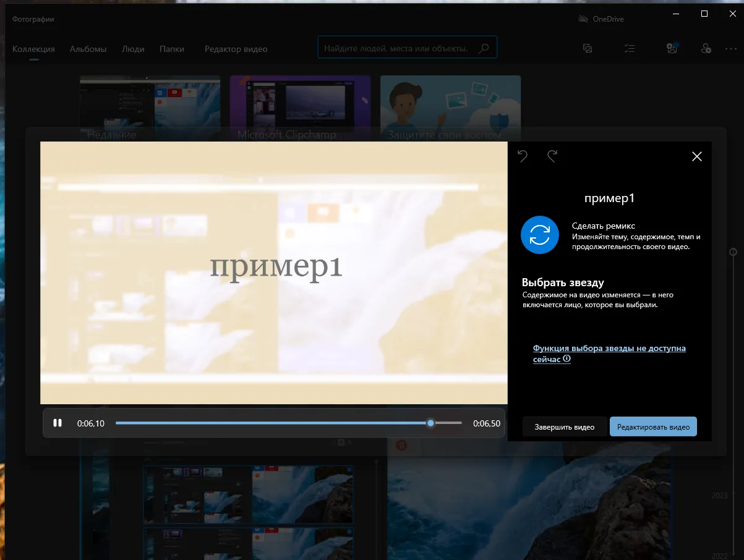The height and width of the screenshot is (560, 744).
Task: Close the remix panel with X
Action: click(696, 156)
